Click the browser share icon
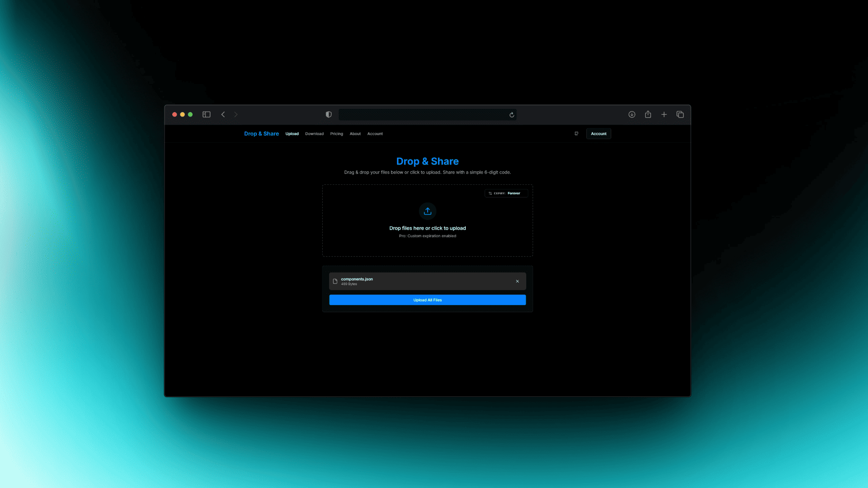Image resolution: width=868 pixels, height=488 pixels. pyautogui.click(x=648, y=115)
